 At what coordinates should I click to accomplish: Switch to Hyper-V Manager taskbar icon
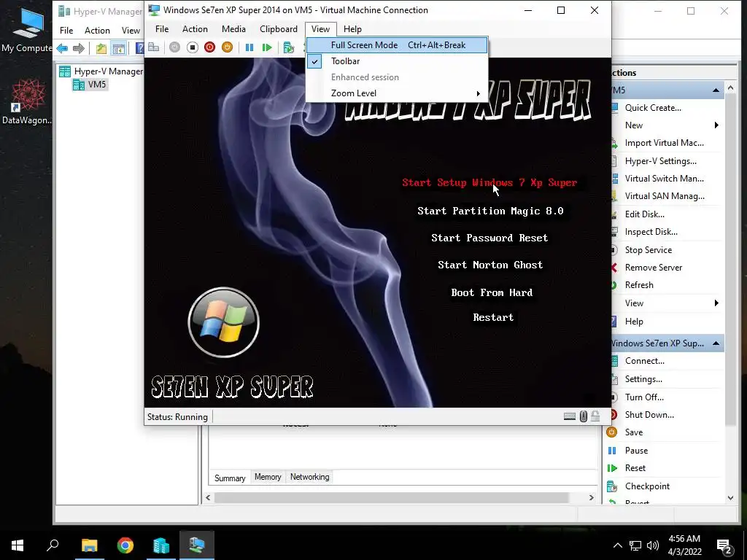161,545
